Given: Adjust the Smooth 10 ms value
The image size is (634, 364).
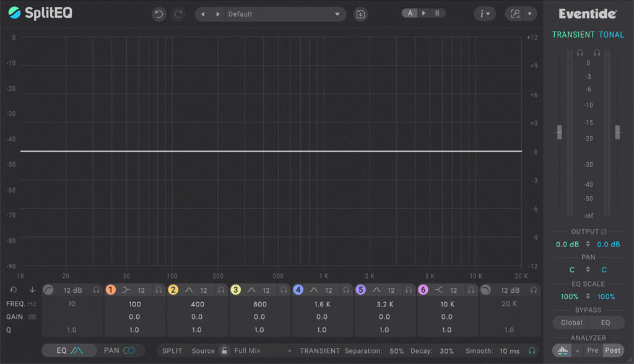Looking at the screenshot, I should [x=510, y=351].
